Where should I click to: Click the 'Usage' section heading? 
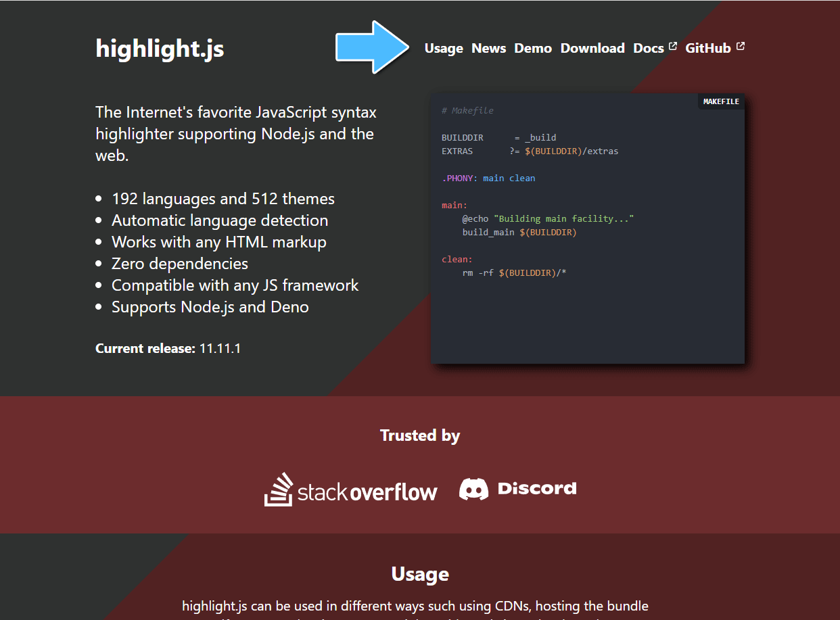(x=420, y=574)
